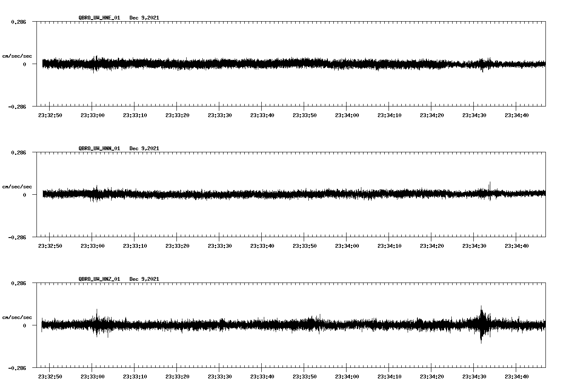576x392 pixels.
Task: Click 23:33:00 time label under HNE plot
Action: (92, 115)
